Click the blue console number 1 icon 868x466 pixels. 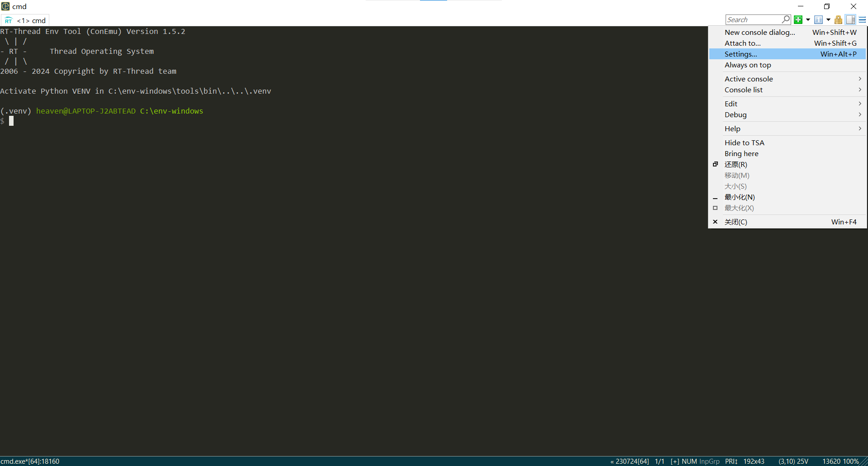pos(819,19)
